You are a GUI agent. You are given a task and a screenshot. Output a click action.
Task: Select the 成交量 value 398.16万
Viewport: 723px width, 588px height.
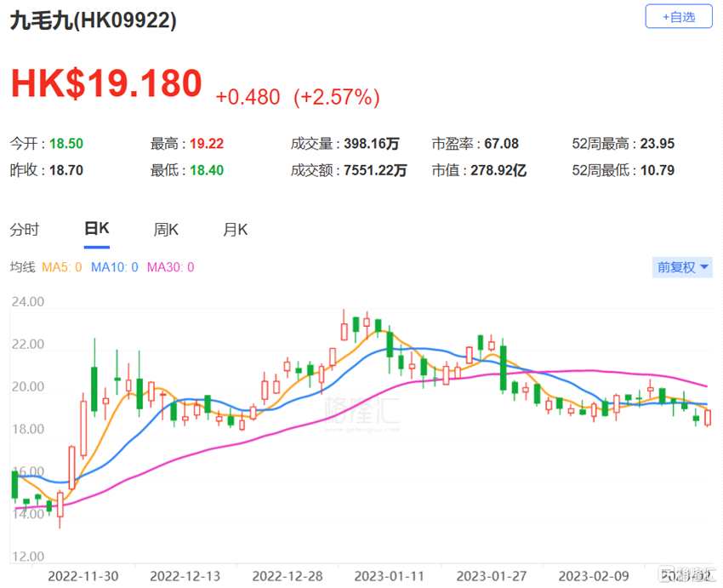371,144
